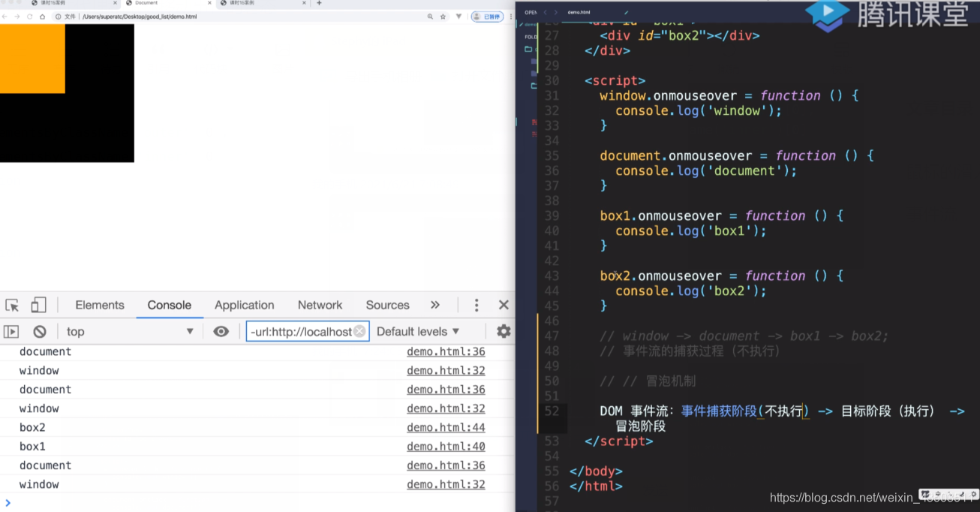Image resolution: width=980 pixels, height=512 pixels.
Task: Click line 32 console.log('window') in the editor
Action: tap(699, 110)
